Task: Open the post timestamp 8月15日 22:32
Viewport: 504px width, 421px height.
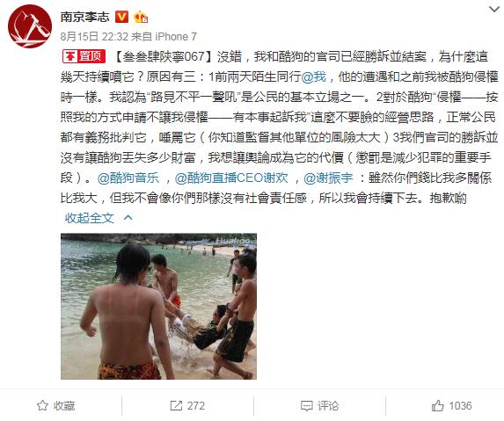Action: (x=94, y=37)
